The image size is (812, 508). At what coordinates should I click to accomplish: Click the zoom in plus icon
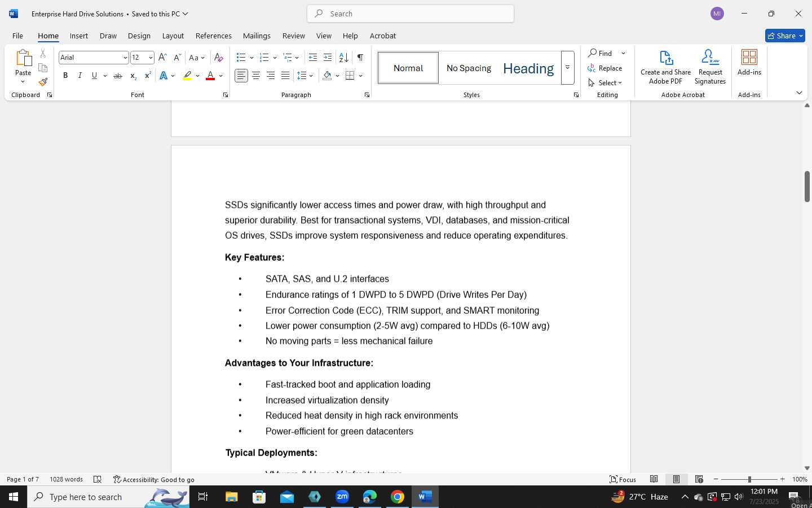(x=783, y=479)
